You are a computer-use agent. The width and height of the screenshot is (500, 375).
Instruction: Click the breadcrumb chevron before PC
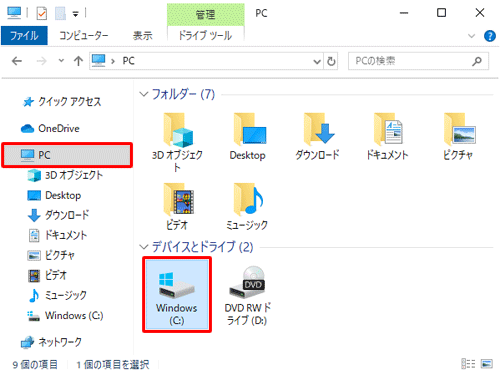(113, 61)
